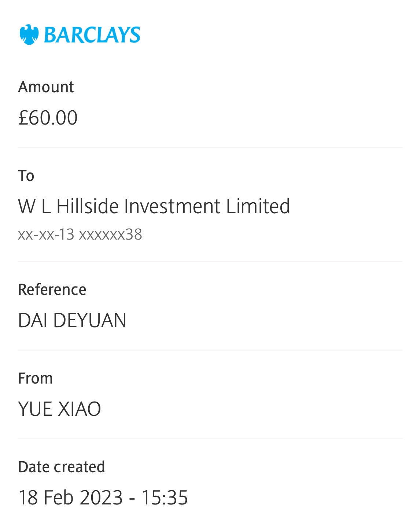Select the DAI DEYUAN reference text

pos(72,321)
